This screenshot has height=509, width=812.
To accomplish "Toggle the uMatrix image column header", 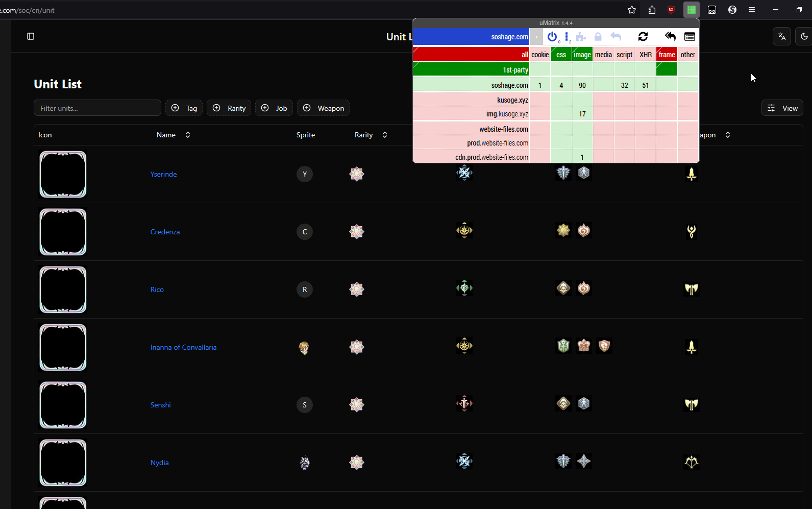I will click(582, 55).
